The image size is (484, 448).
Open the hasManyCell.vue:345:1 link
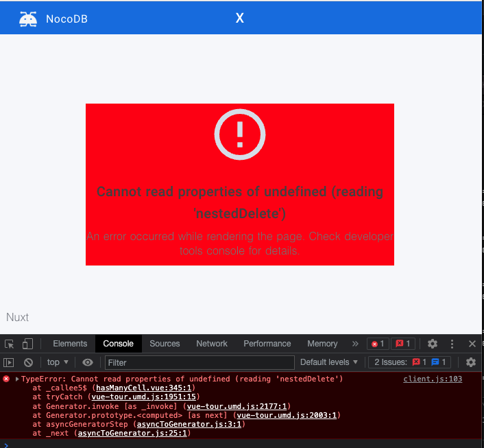click(x=144, y=388)
